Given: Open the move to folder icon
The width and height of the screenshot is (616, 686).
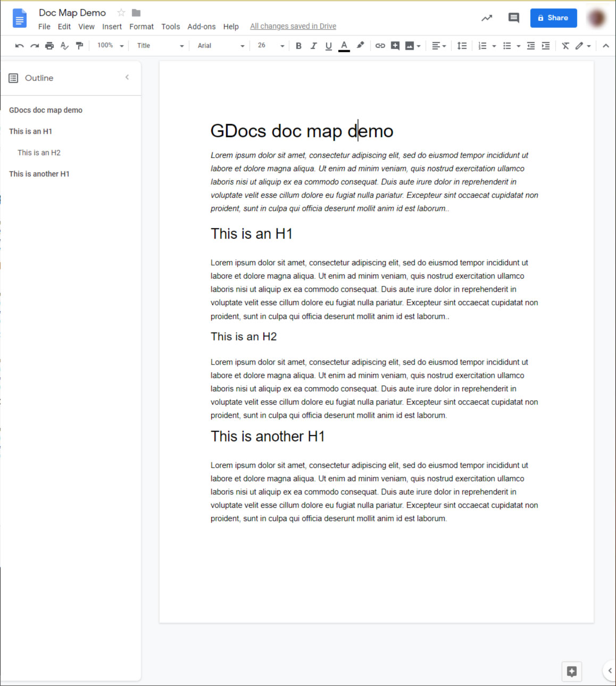Looking at the screenshot, I should click(136, 13).
